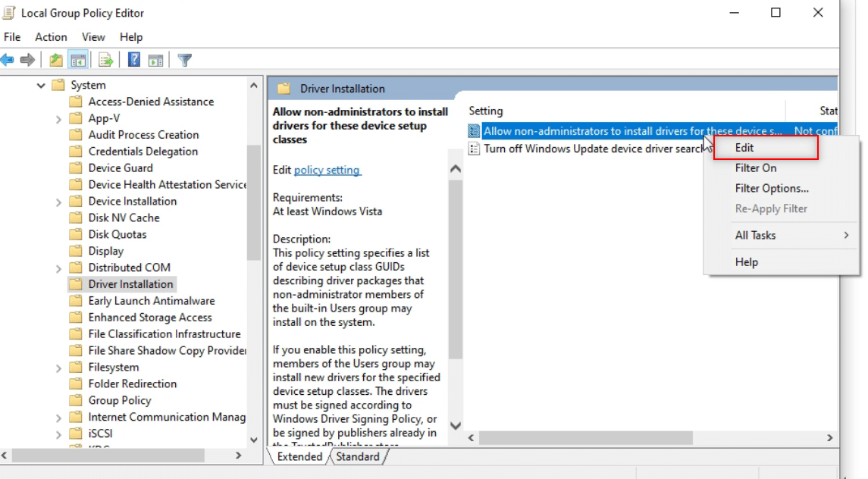The height and width of the screenshot is (479, 868).
Task: Switch to the Extended tab
Action: point(299,456)
